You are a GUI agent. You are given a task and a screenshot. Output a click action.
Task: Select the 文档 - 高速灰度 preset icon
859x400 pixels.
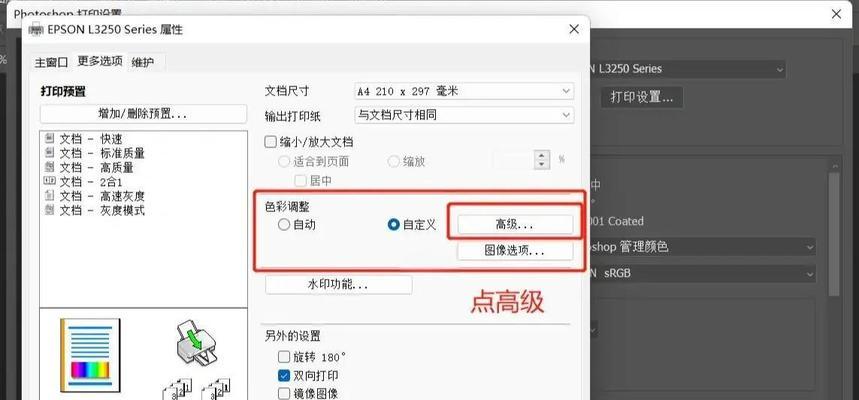[x=49, y=196]
